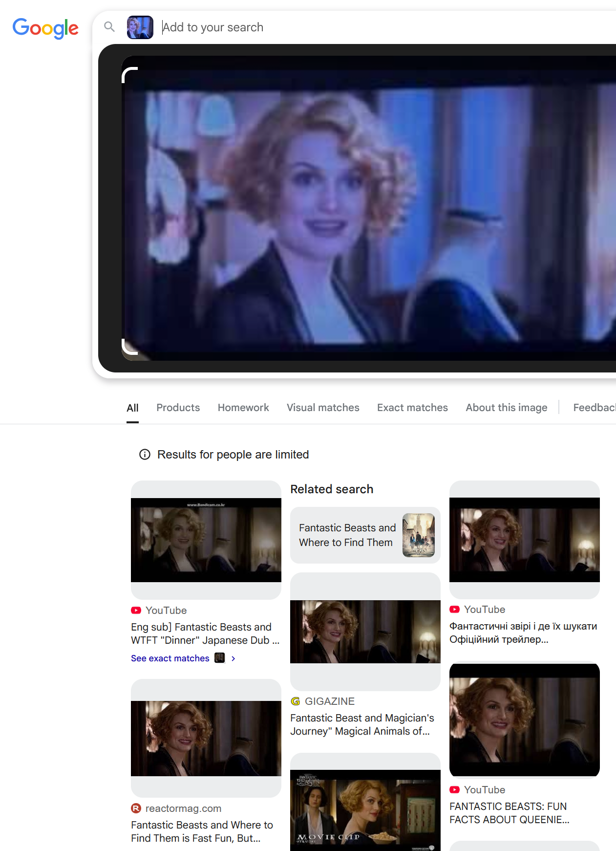Click the info icon beside limited results notice
This screenshot has height=851, width=616.
(x=145, y=455)
